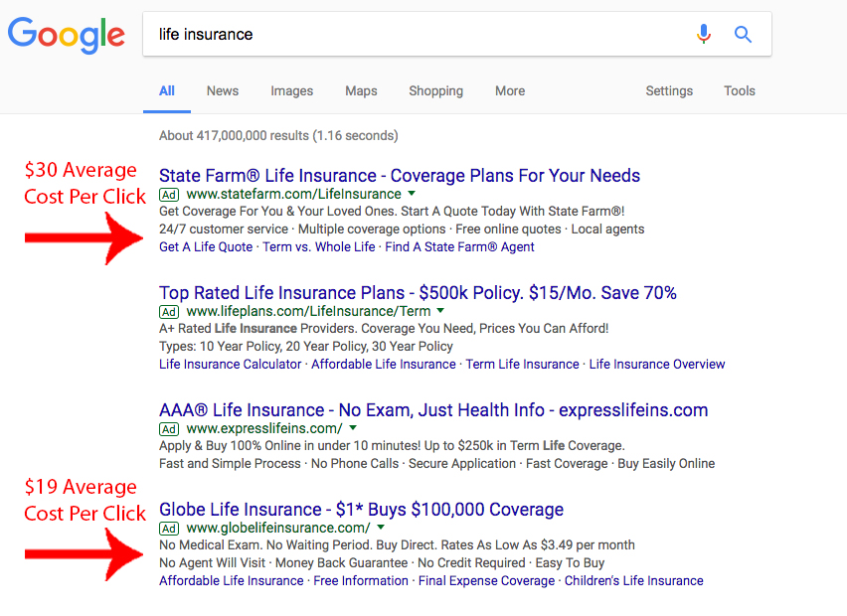This screenshot has height=616, width=847.
Task: Click 'A+ Rated Life Insurance Providers' description
Action: (384, 328)
